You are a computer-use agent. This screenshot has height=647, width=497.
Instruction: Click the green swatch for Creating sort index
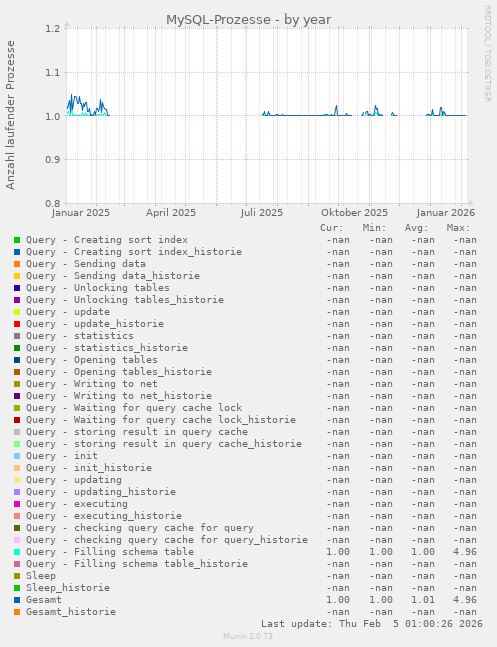[x=17, y=240]
